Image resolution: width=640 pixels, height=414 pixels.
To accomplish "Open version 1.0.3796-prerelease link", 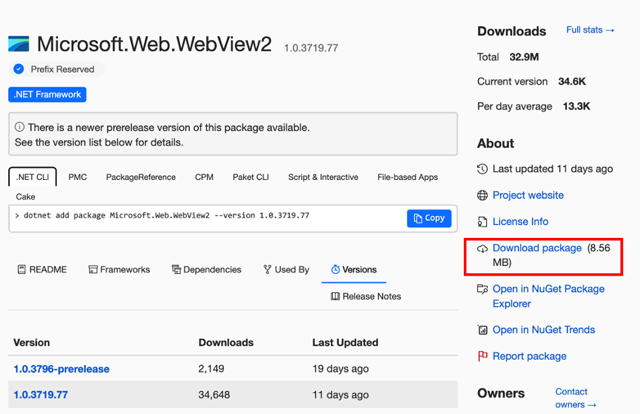I will (61, 369).
